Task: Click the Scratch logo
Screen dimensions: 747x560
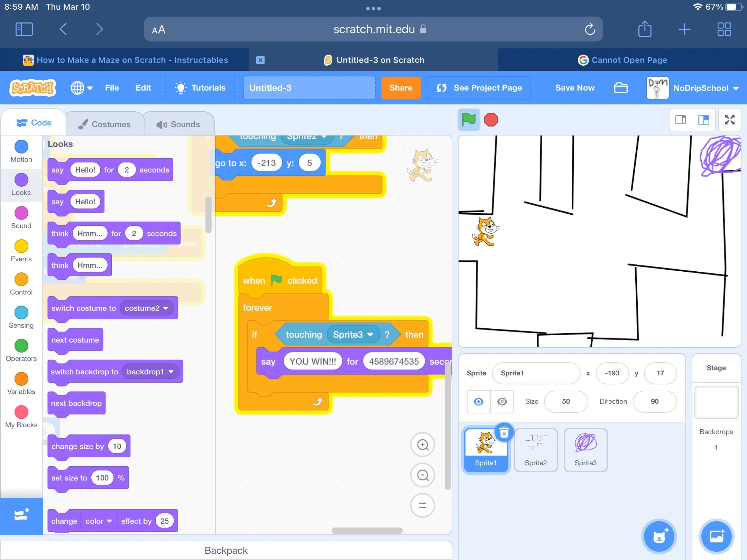Action: [33, 88]
